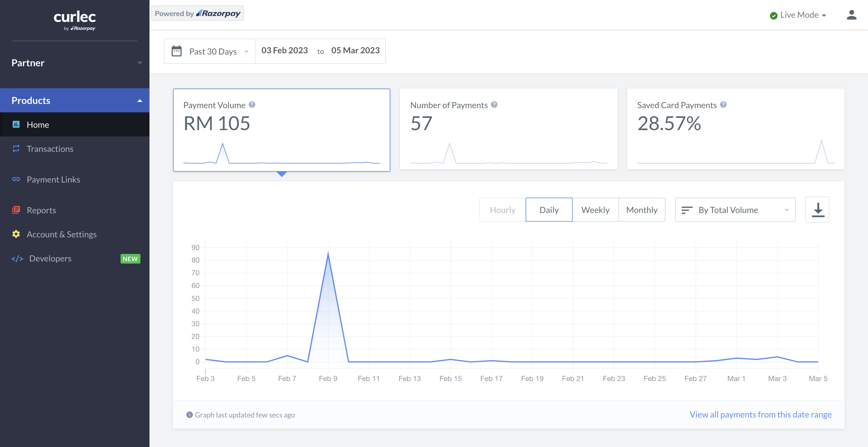Click the Mar 3 point on the graph
Image resolution: width=868 pixels, height=447 pixels.
pyautogui.click(x=777, y=357)
